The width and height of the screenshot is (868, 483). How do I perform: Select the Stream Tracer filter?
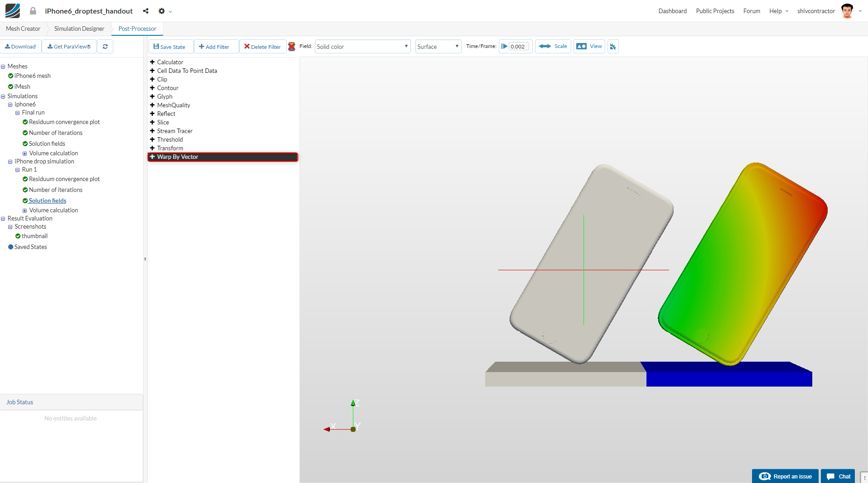175,131
